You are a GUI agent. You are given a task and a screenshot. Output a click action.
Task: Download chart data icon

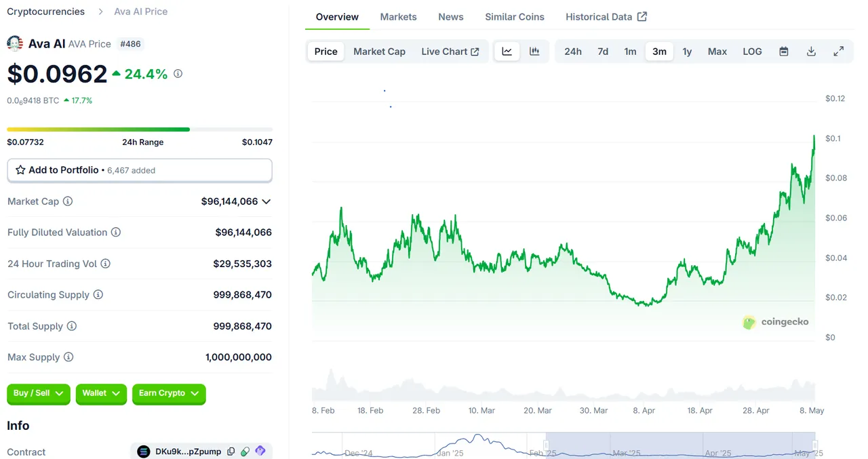(x=811, y=52)
